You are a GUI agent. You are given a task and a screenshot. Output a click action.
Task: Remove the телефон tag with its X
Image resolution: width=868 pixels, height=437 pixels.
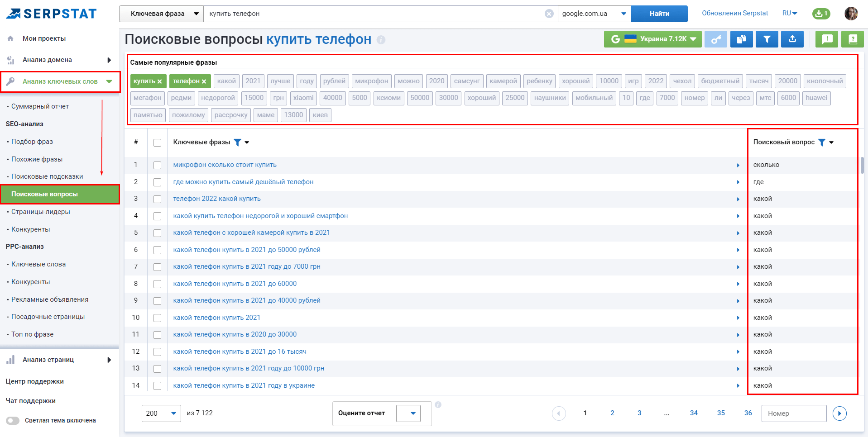[204, 81]
